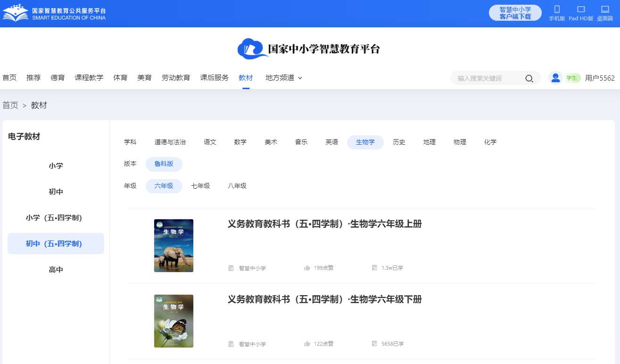Viewport: 620px width, 364px height.
Task: Click the 首页 breadcrumb link
Action: 10,105
